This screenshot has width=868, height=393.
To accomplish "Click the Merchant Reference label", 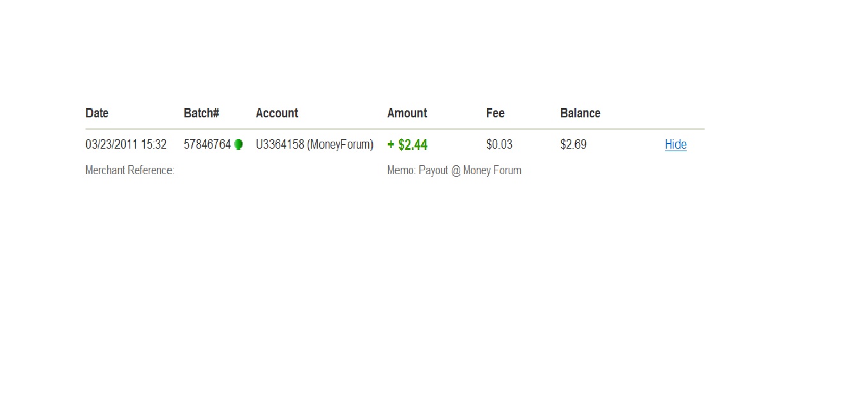I will point(130,170).
